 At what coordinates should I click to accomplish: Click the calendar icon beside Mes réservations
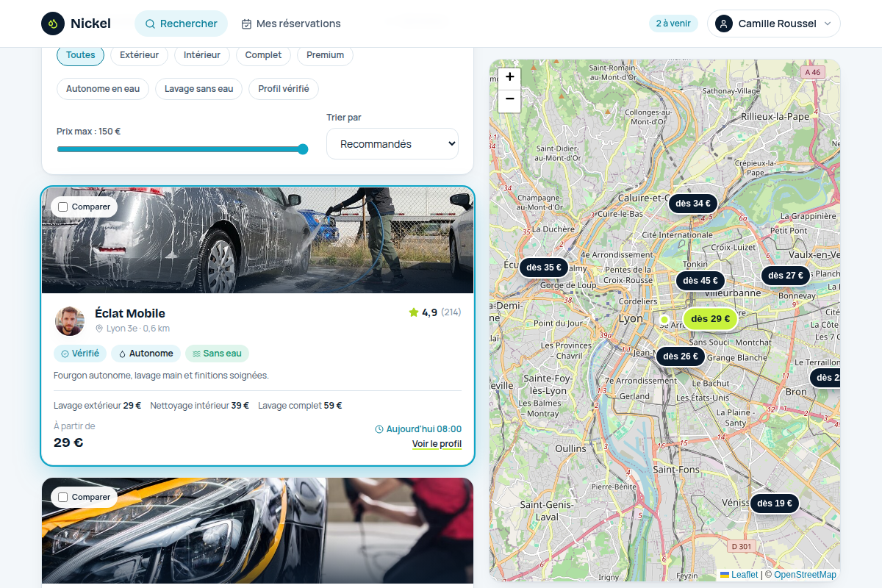pyautogui.click(x=246, y=24)
